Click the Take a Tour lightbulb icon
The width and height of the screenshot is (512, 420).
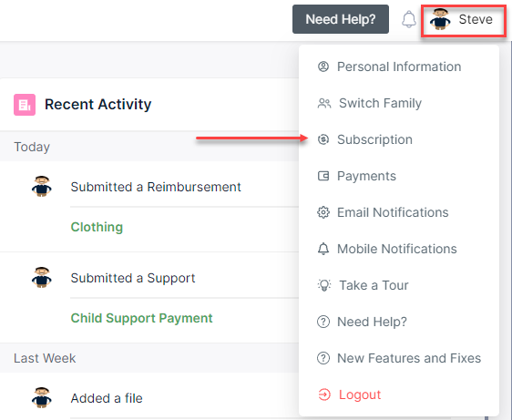click(324, 285)
